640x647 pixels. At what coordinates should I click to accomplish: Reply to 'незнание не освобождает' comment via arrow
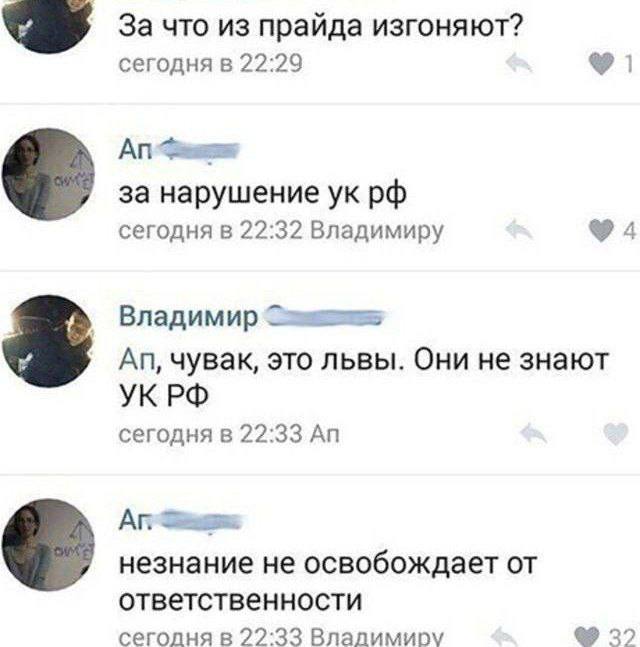pyautogui.click(x=504, y=636)
